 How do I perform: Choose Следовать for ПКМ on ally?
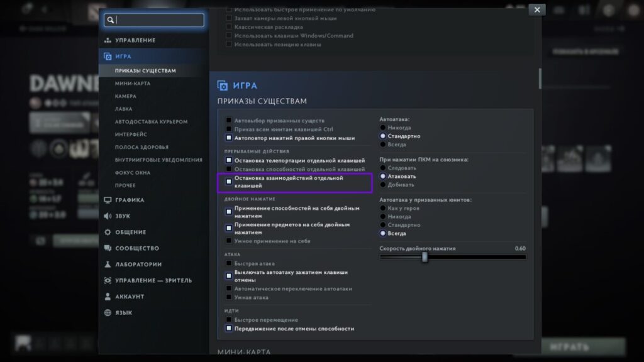[x=383, y=168]
